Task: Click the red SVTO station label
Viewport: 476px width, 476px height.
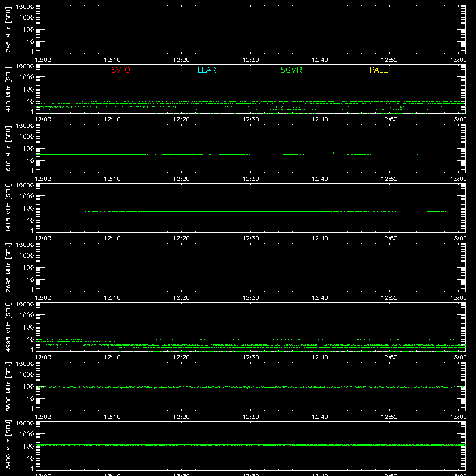Action: click(121, 70)
